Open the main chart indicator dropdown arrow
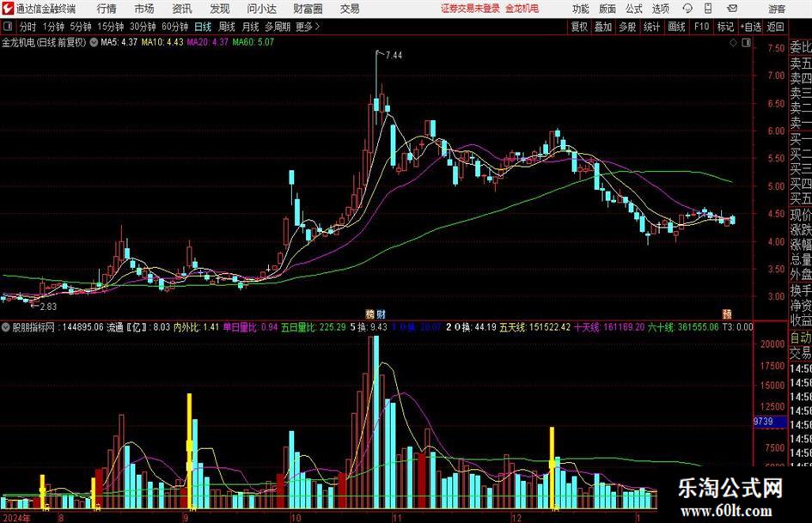This screenshot has width=812, height=523. (x=94, y=42)
